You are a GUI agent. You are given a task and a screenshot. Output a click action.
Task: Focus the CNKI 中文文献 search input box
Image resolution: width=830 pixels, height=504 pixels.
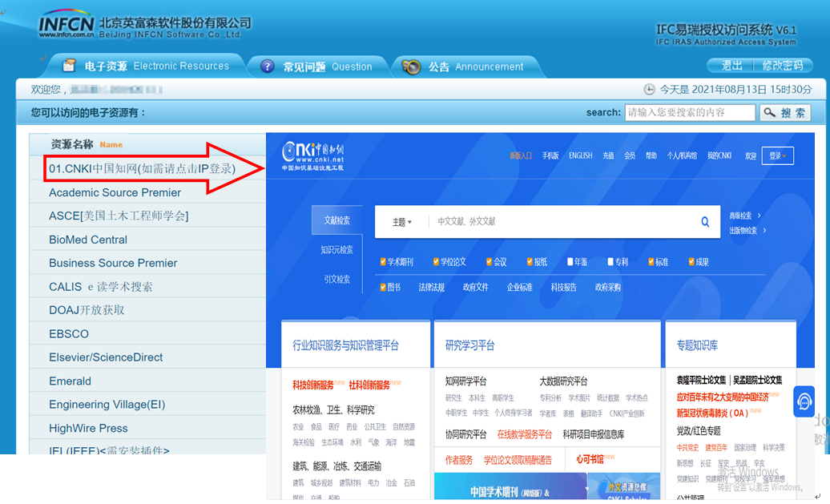point(561,222)
